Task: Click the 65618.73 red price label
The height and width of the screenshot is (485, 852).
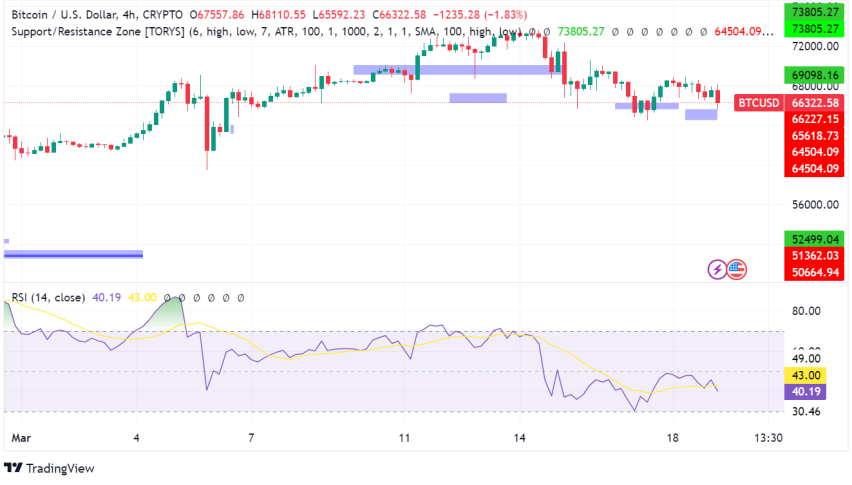Action: pos(814,136)
